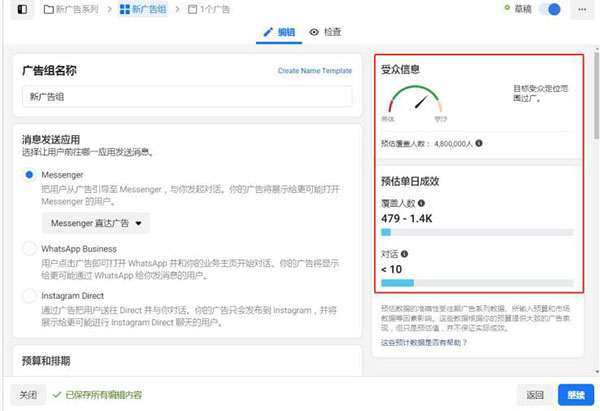600x411 pixels.
Task: Click the 关闭 close button
Action: click(x=28, y=395)
